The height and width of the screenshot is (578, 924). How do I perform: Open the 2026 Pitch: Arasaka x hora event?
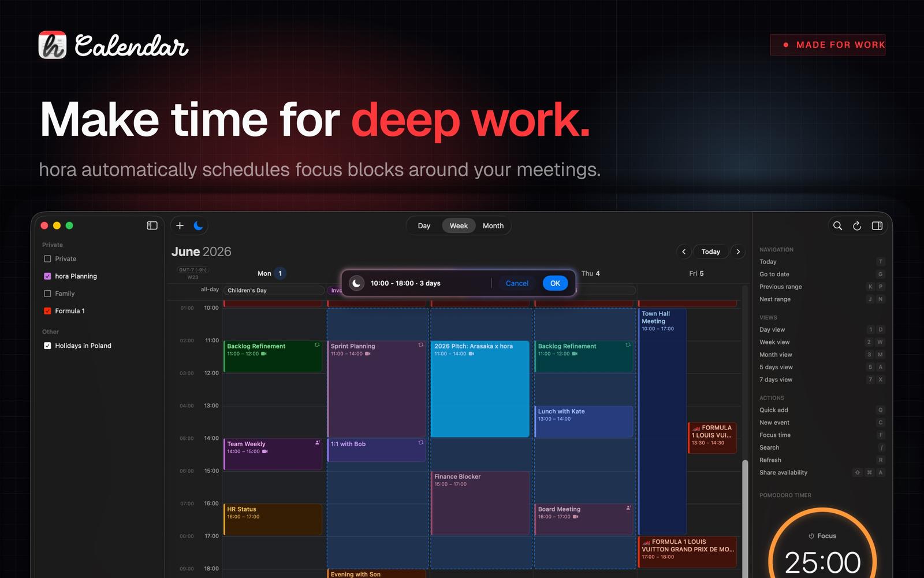click(480, 389)
